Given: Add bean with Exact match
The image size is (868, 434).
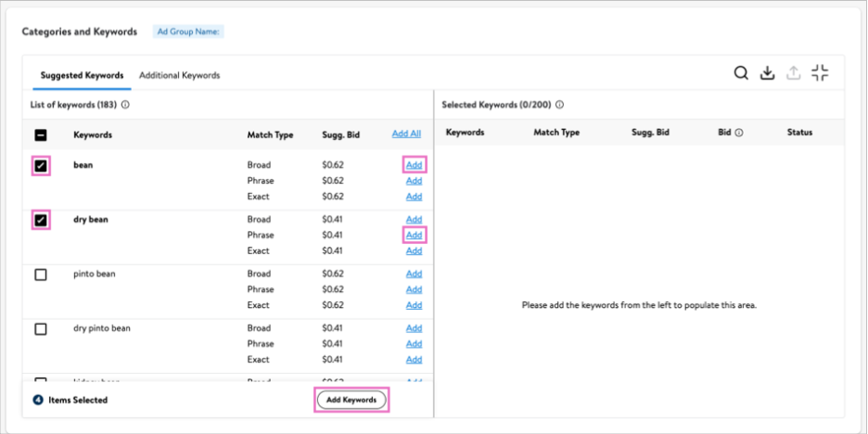Looking at the screenshot, I should tap(415, 197).
